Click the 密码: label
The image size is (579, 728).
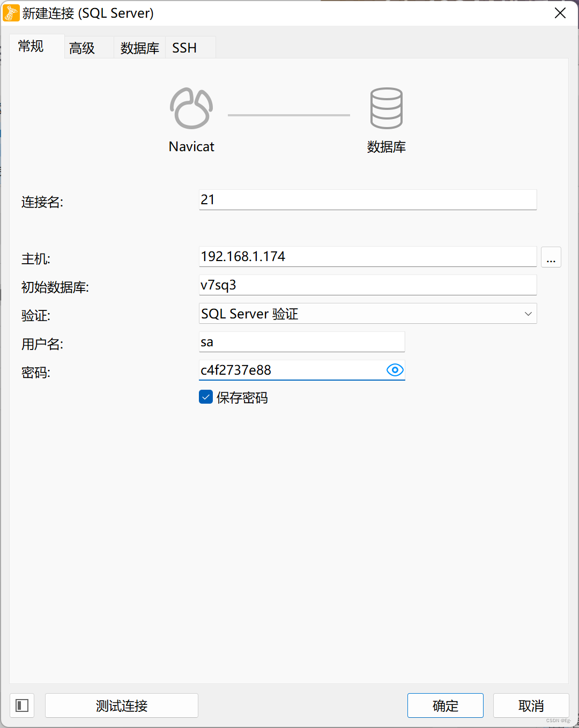pos(36,373)
